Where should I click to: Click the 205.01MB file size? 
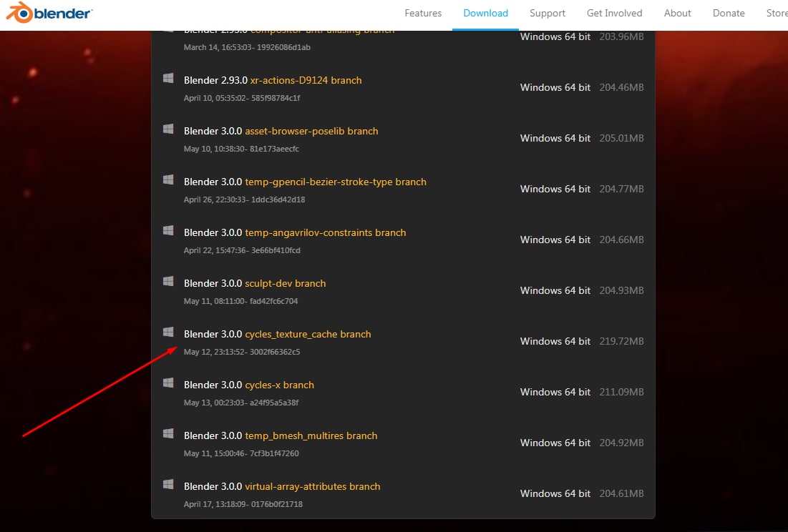click(622, 138)
